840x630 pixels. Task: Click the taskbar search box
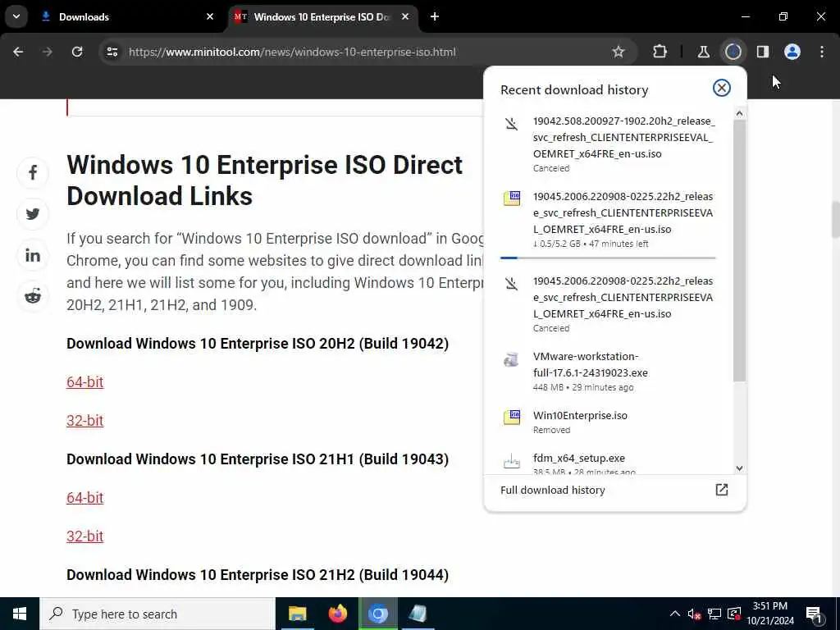157,614
